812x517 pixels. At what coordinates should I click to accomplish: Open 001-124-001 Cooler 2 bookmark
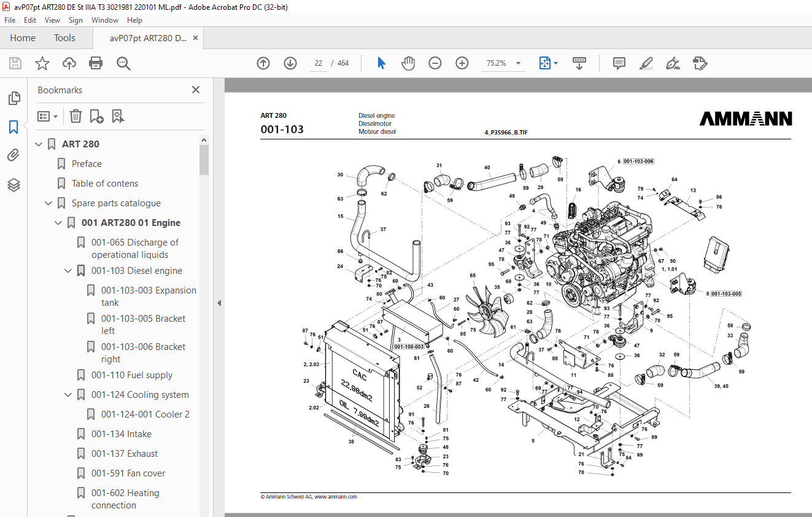click(145, 414)
